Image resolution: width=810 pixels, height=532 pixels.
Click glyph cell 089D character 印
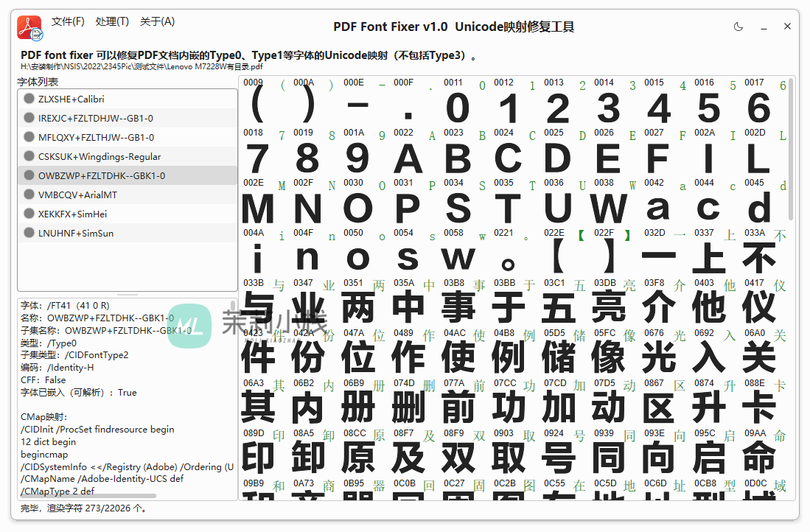[x=265, y=452]
